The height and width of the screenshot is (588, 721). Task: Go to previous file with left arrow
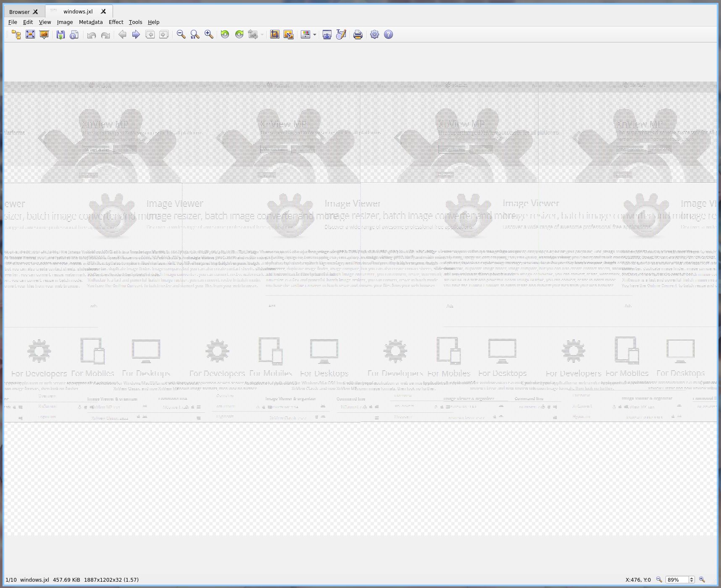[122, 34]
